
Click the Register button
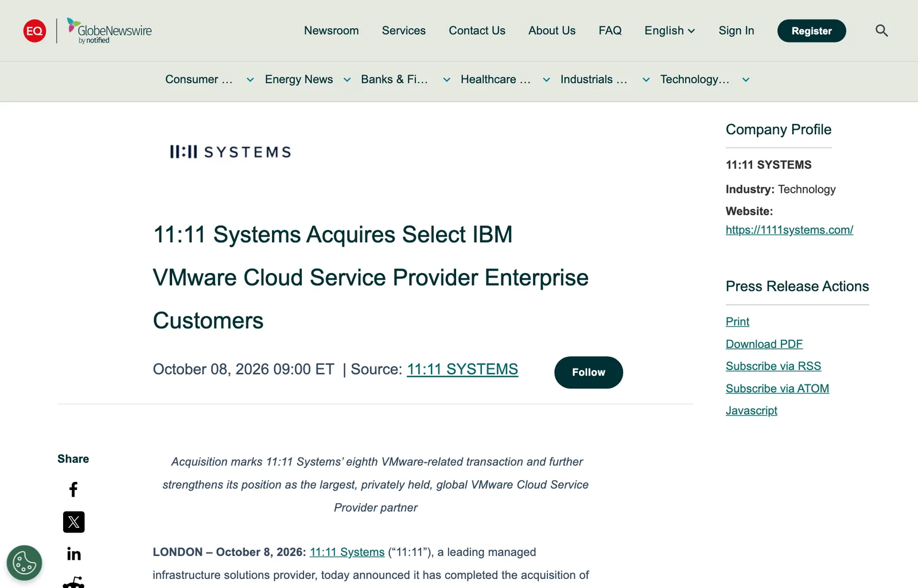pyautogui.click(x=811, y=31)
